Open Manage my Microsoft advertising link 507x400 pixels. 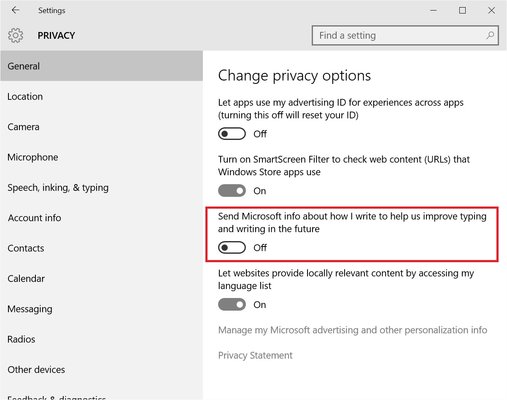tap(353, 330)
